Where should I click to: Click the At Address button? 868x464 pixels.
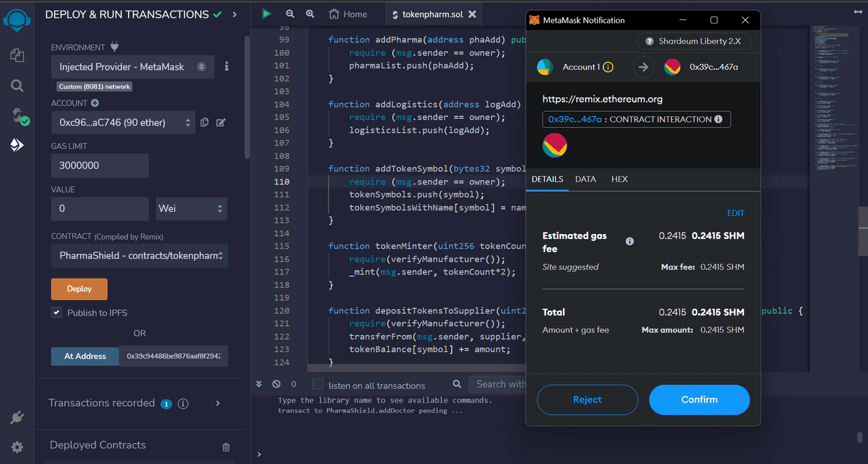85,356
